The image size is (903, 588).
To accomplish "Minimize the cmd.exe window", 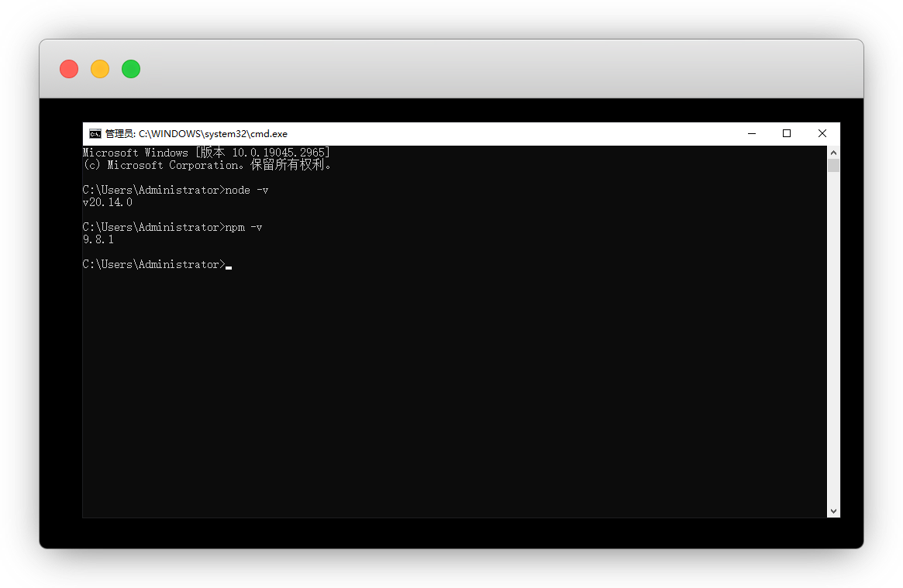I will [x=751, y=134].
